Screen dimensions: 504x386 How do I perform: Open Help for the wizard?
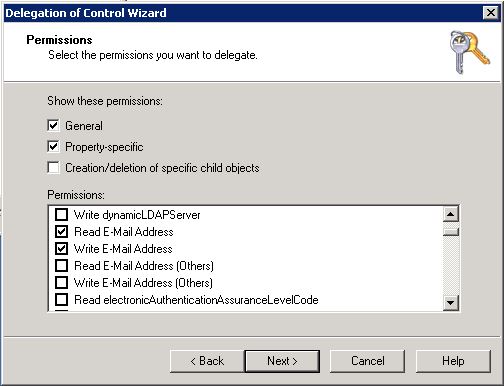click(x=453, y=361)
